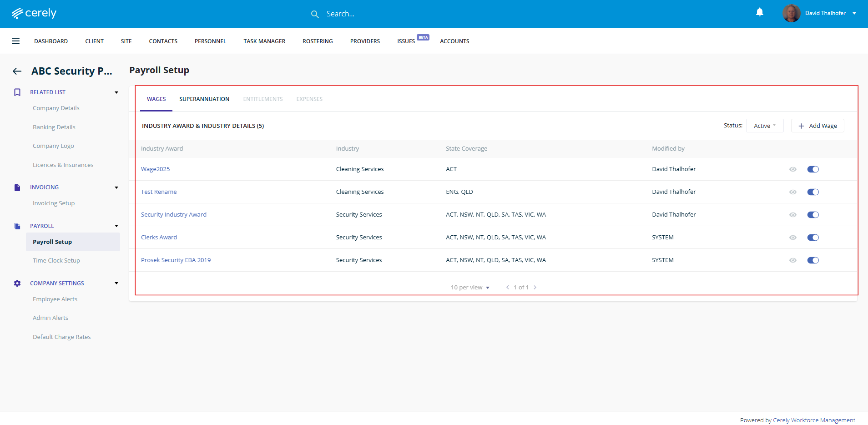
Task: Toggle off the Wage2025 award switch
Action: (x=812, y=169)
